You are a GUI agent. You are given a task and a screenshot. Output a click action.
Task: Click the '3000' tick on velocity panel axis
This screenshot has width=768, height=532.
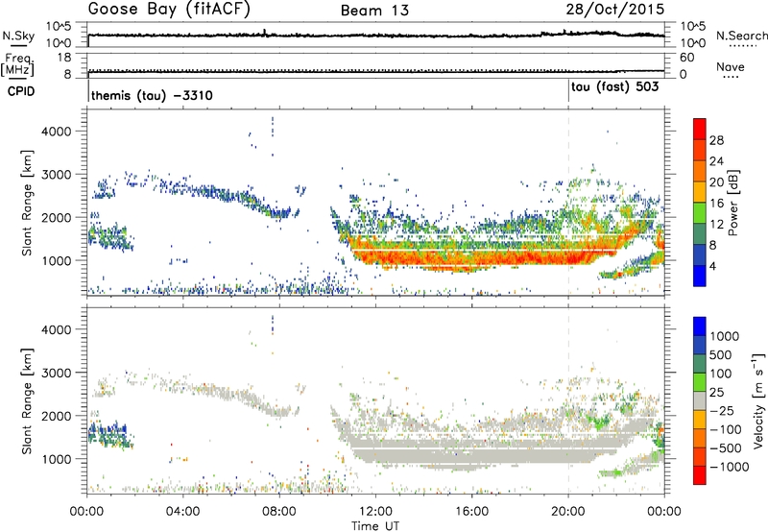pyautogui.click(x=57, y=373)
